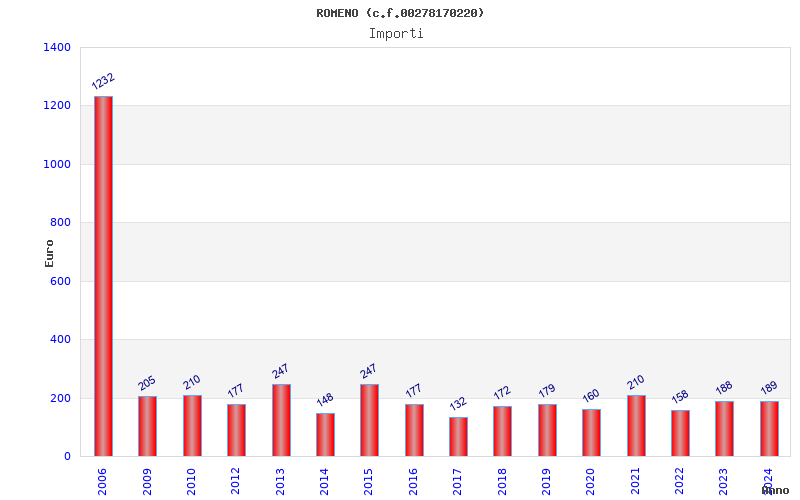
Task: Select the 2024 bar valued 189
Action: 769,429
